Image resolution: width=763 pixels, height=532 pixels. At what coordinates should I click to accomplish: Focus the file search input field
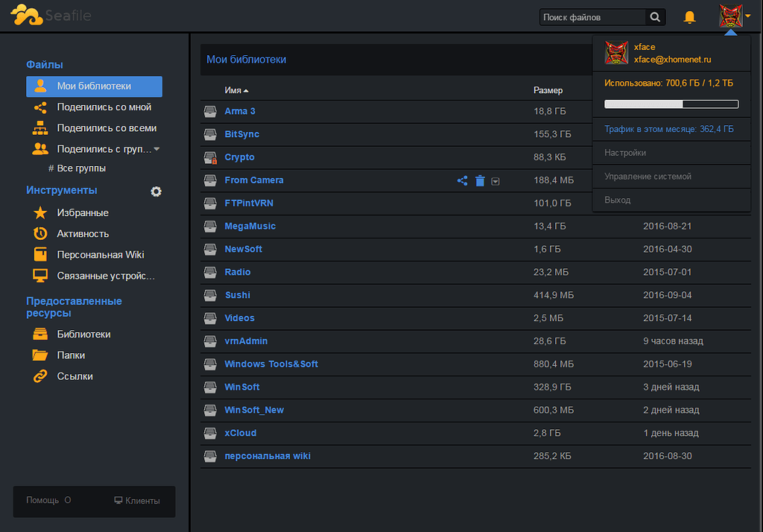(593, 17)
